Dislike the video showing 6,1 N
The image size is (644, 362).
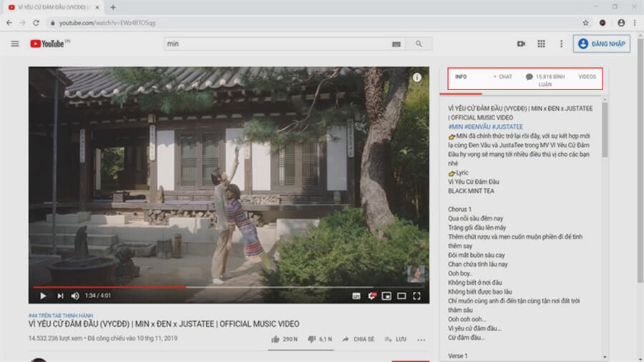(x=320, y=339)
